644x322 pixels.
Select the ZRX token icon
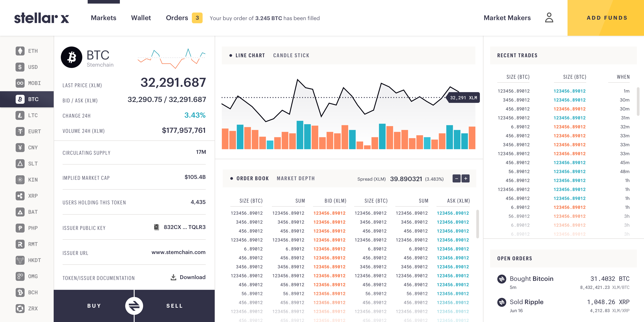coord(20,308)
